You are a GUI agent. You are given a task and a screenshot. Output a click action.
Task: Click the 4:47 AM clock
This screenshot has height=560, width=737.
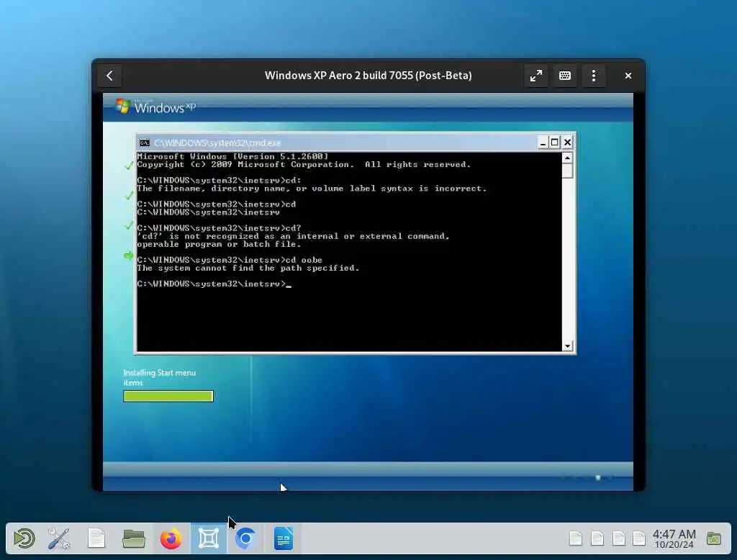tap(674, 538)
